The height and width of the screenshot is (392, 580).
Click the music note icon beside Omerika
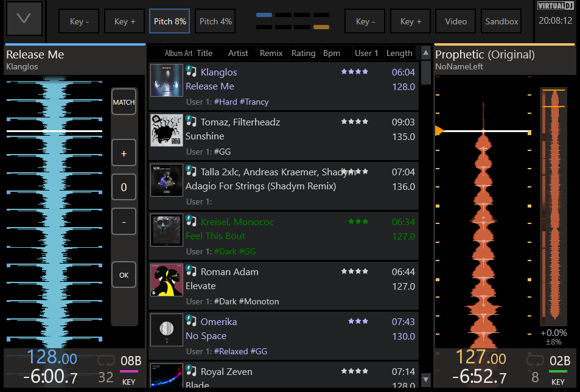[191, 320]
